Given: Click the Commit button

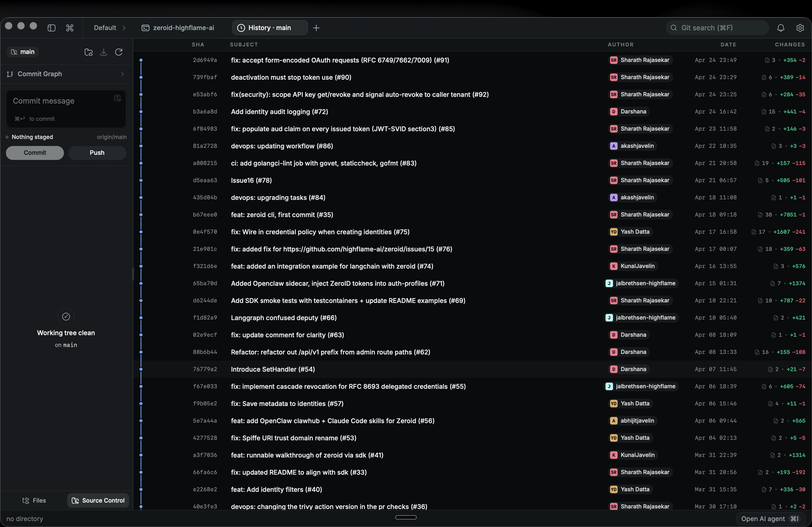Looking at the screenshot, I should pyautogui.click(x=35, y=153).
